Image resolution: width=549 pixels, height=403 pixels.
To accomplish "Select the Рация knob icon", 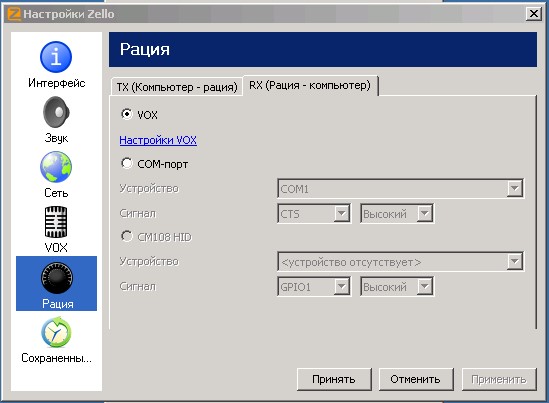I will click(x=57, y=278).
